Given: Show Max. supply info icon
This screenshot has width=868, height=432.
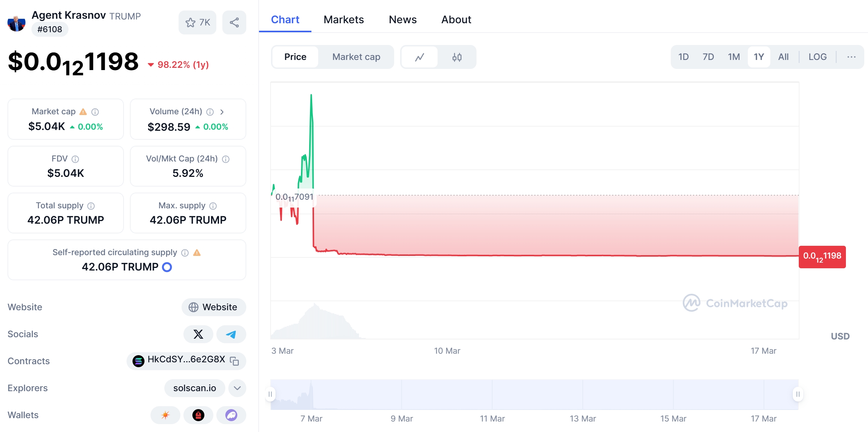Looking at the screenshot, I should (x=213, y=206).
